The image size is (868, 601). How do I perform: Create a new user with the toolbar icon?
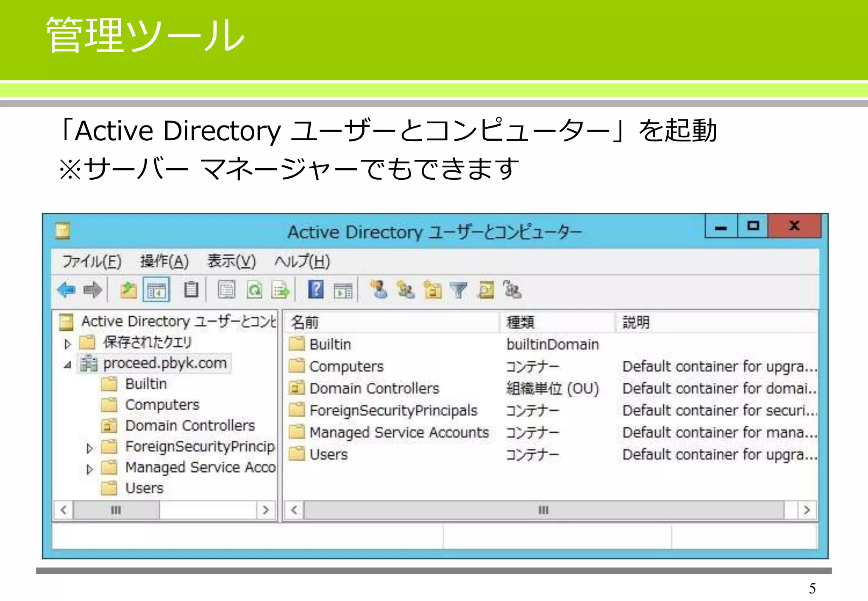click(379, 290)
